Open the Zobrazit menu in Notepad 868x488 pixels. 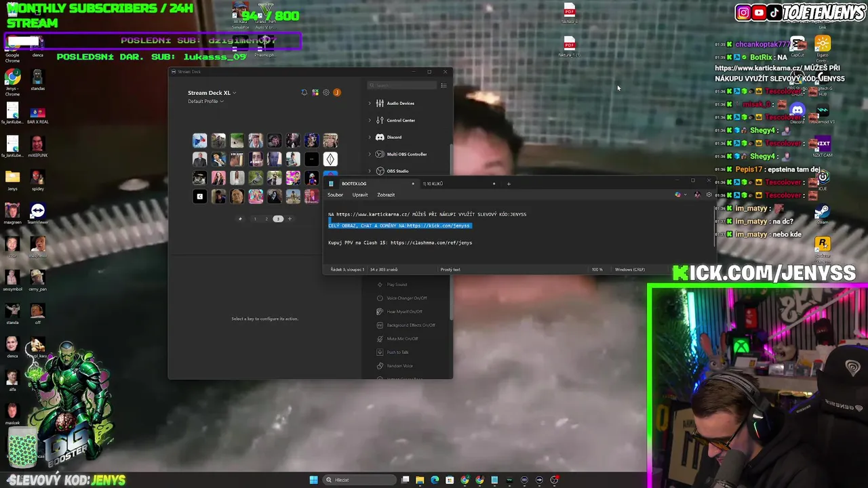point(386,195)
